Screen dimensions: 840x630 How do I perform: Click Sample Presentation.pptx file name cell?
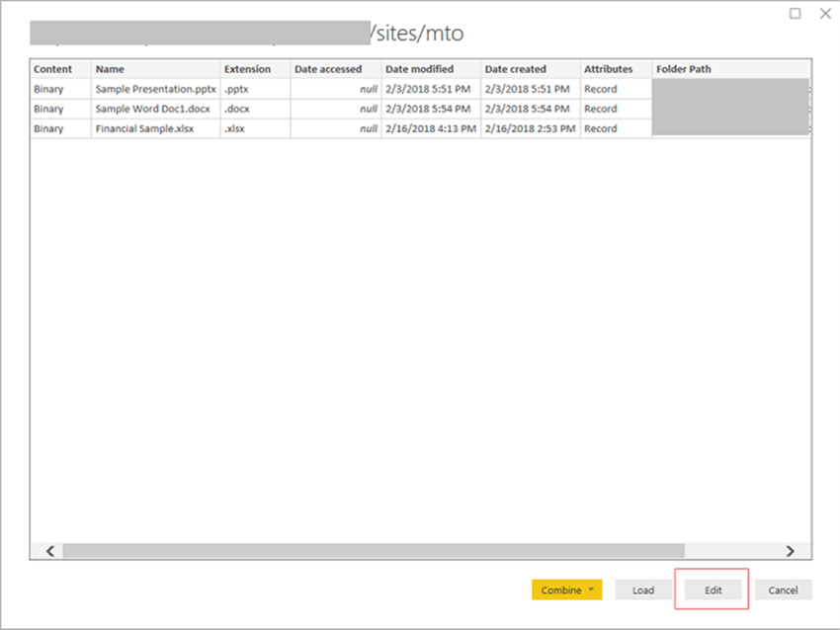[155, 89]
